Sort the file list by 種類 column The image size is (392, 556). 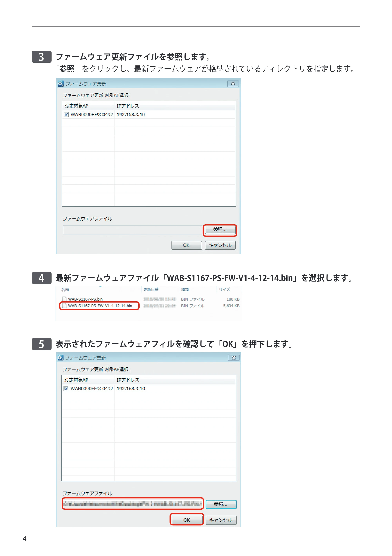pyautogui.click(x=185, y=290)
